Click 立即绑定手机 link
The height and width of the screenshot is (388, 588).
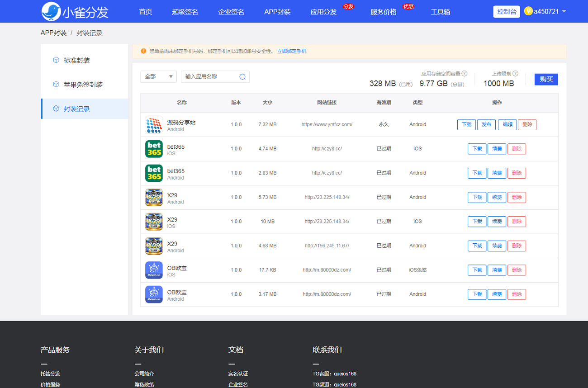coord(292,52)
